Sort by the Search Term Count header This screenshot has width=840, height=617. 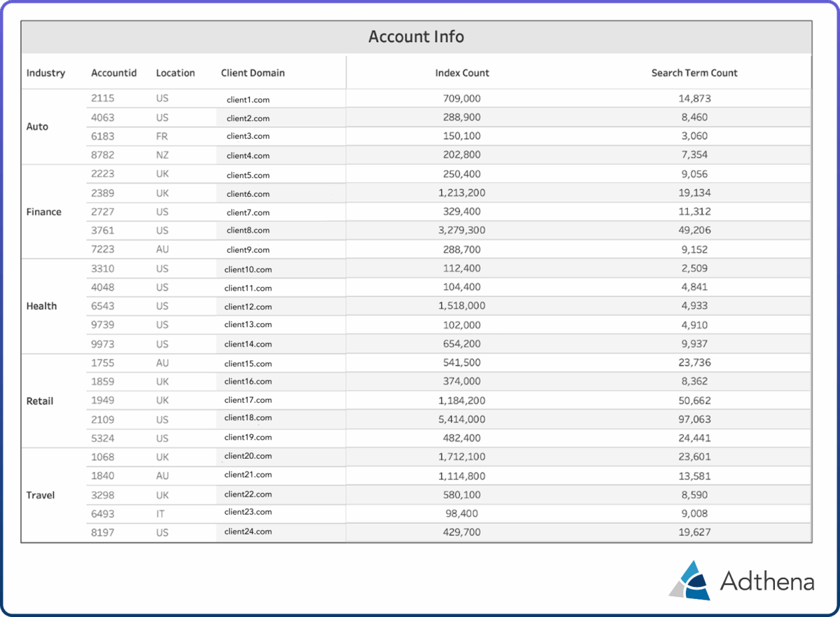point(694,73)
